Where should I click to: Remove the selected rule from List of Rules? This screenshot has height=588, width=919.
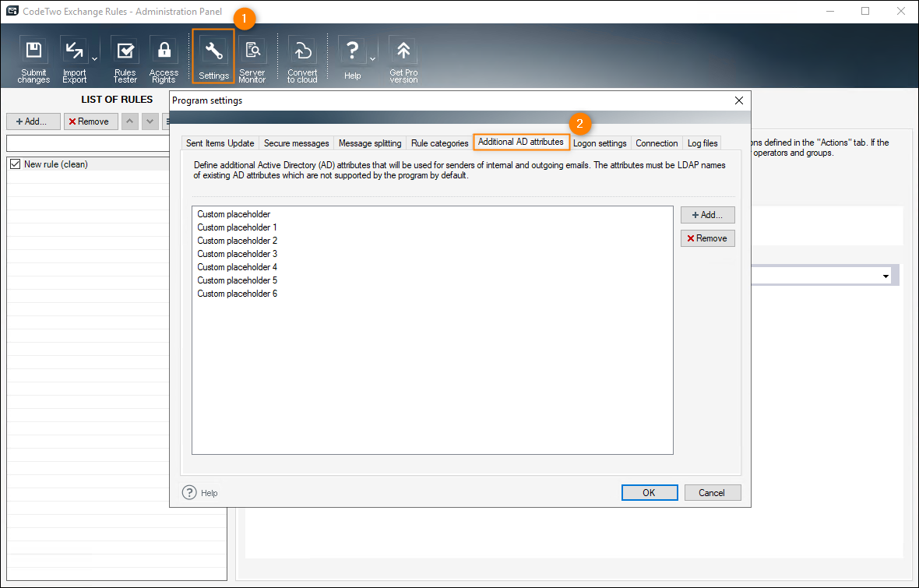91,121
